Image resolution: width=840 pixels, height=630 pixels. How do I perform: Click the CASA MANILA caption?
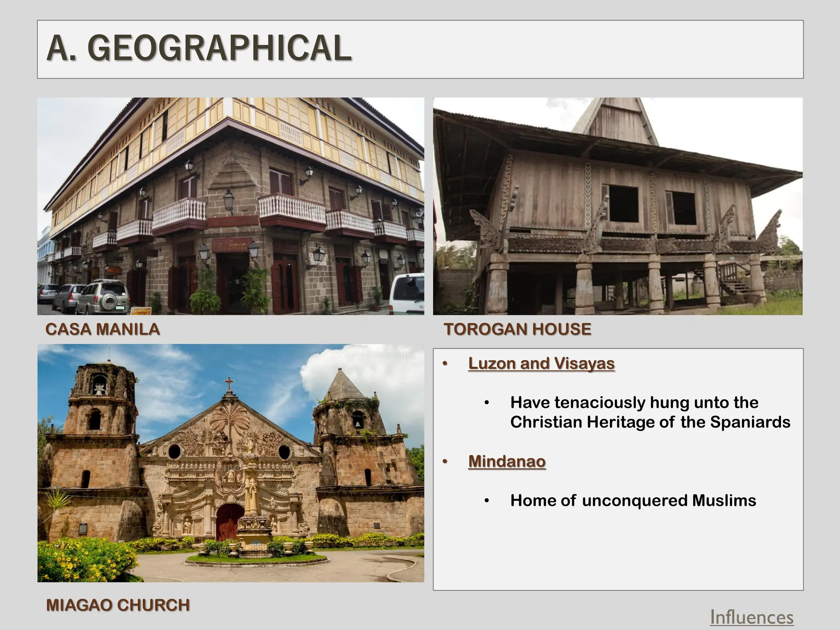pos(103,329)
